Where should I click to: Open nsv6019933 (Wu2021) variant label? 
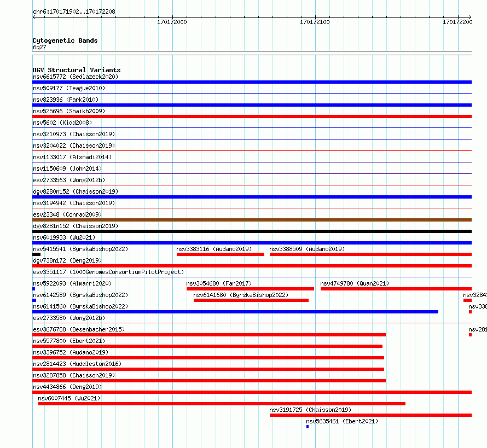click(x=64, y=237)
